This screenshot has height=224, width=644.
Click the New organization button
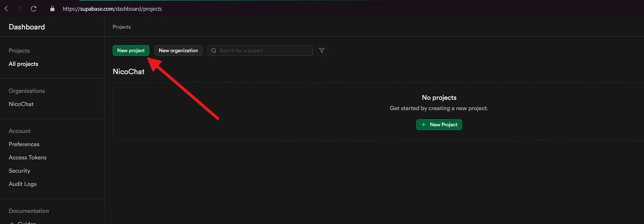pos(178,50)
